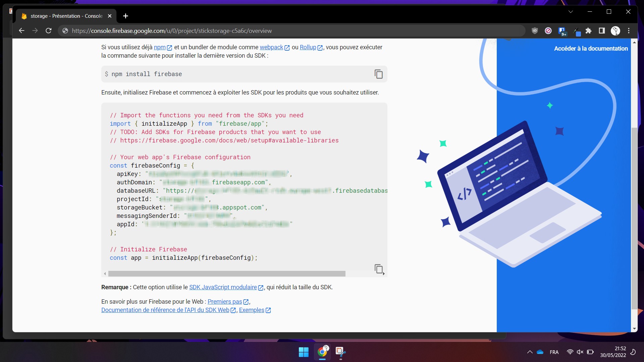
Task: Open the npm link
Action: (163, 47)
